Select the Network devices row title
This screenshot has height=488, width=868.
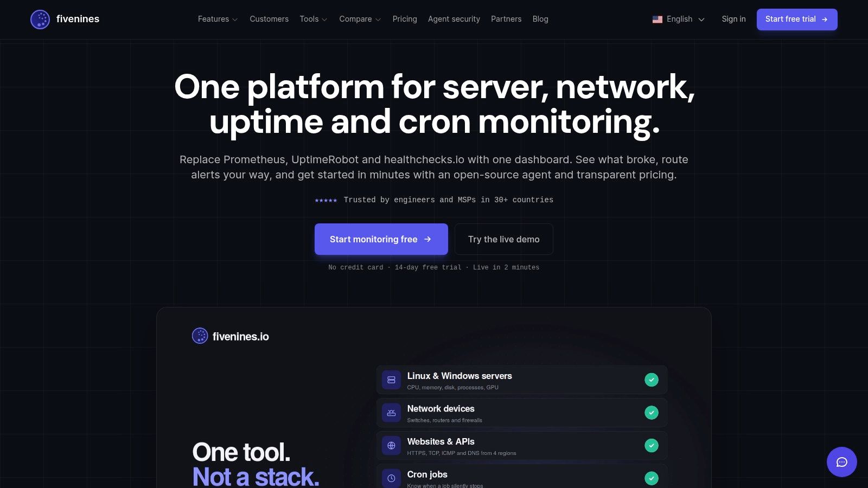pos(441,408)
